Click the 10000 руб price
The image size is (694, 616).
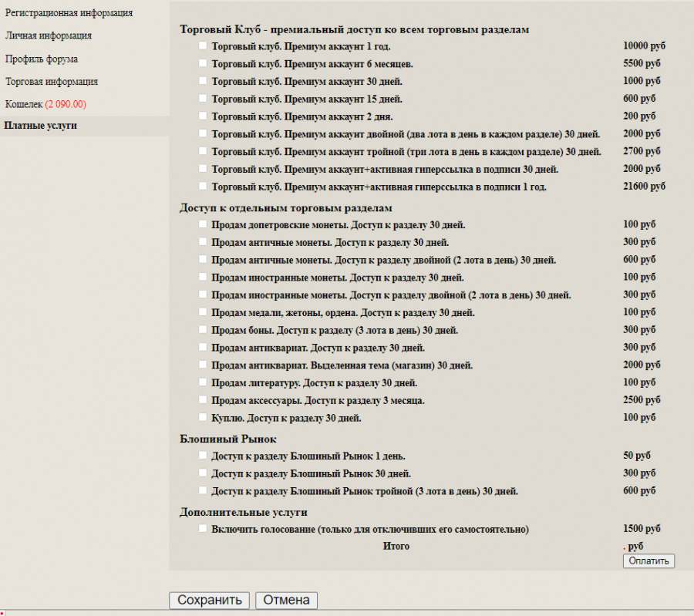tap(644, 45)
